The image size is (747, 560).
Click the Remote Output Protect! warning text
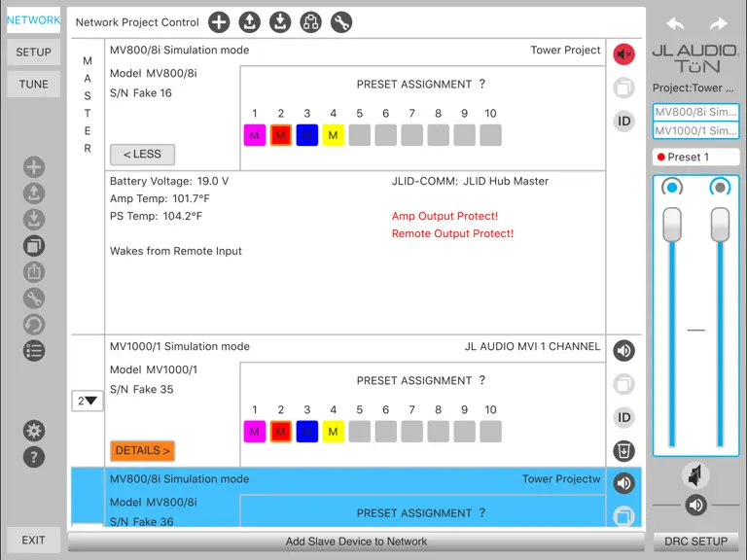click(x=452, y=233)
